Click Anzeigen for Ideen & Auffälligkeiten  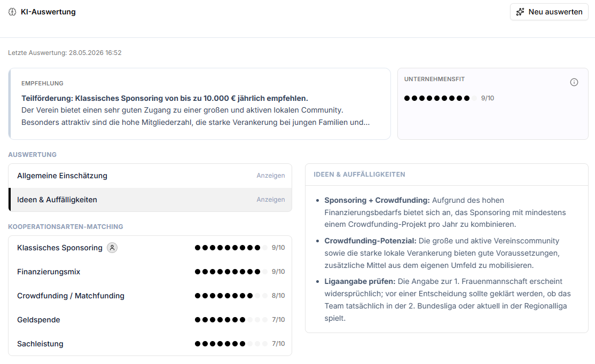click(271, 200)
